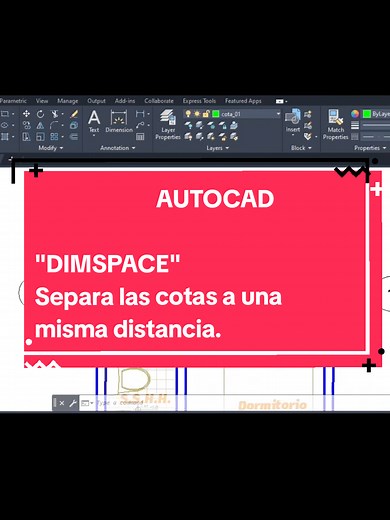This screenshot has width=390, height=520.
Task: Select the Array tool
Action: point(54,136)
